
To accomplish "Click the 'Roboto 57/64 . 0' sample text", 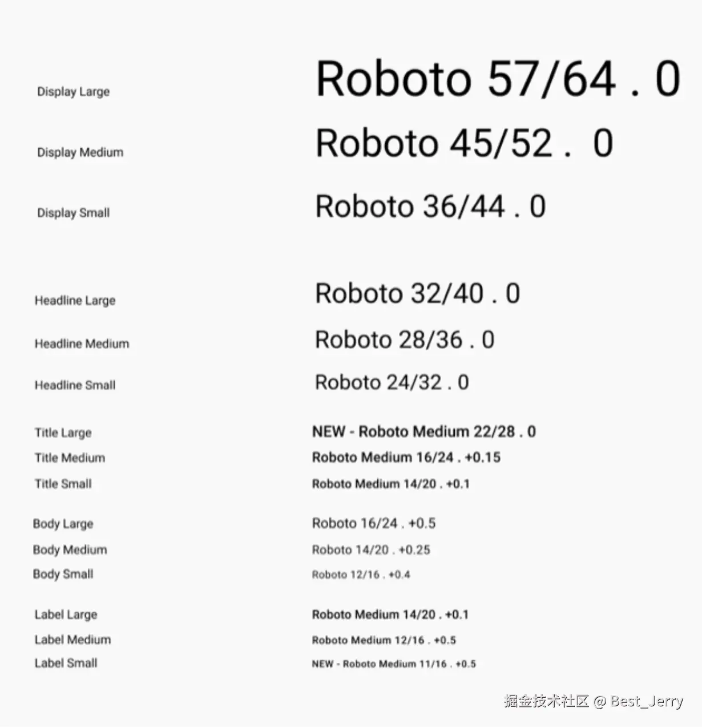I will (x=498, y=79).
